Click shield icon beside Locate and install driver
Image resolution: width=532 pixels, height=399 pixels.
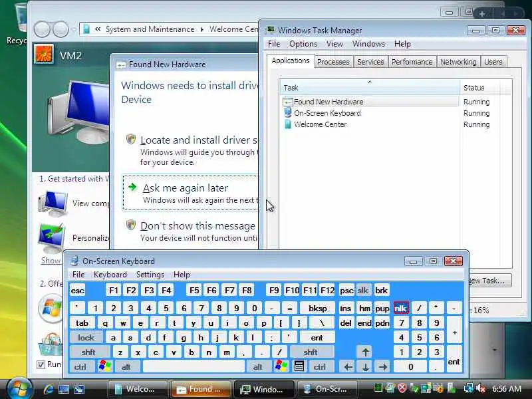tap(130, 138)
